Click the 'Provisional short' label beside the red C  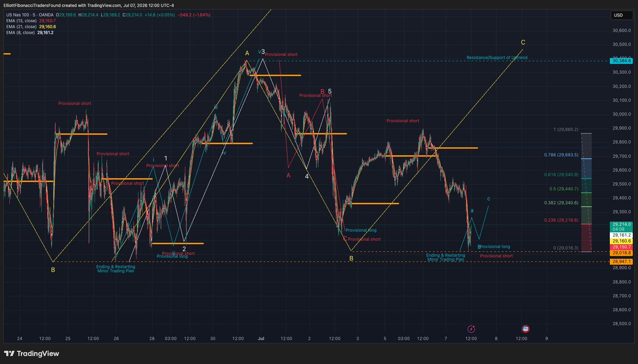pyautogui.click(x=364, y=239)
